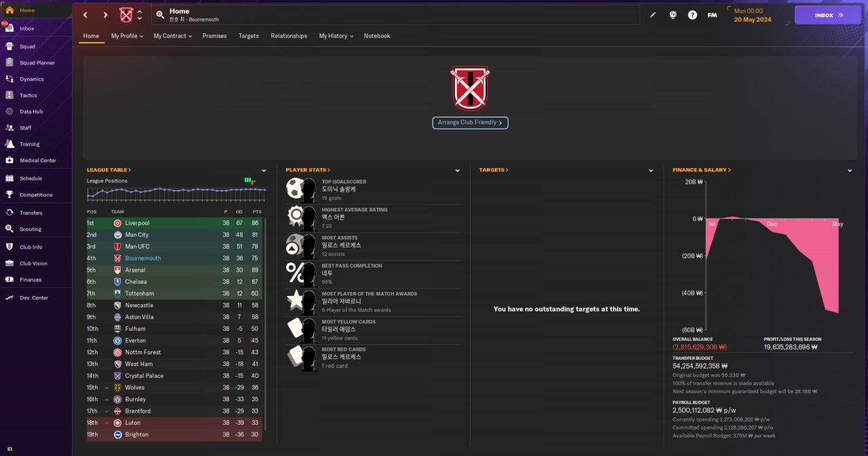Switch to Targets tab
Image resolution: width=868 pixels, height=456 pixels.
(x=249, y=36)
